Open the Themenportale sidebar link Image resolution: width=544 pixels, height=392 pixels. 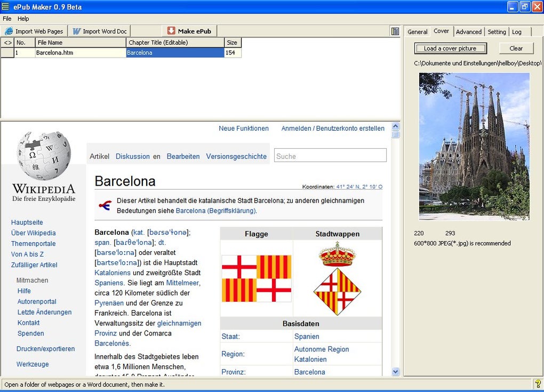tap(33, 244)
